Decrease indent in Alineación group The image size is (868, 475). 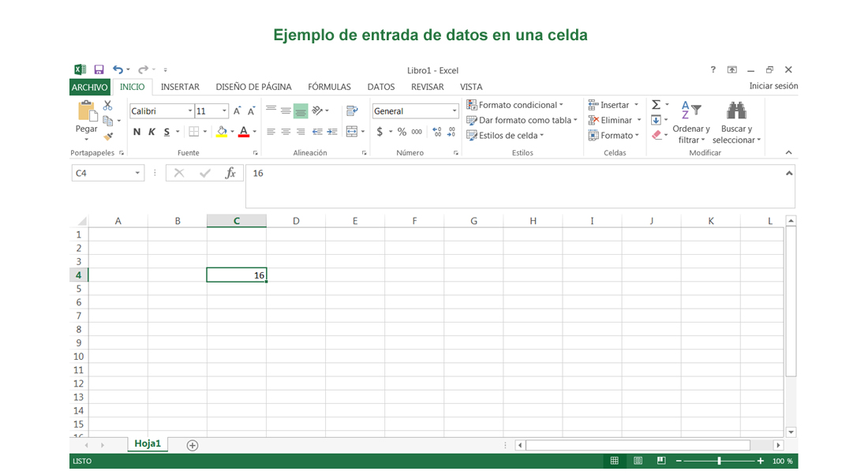coord(317,132)
